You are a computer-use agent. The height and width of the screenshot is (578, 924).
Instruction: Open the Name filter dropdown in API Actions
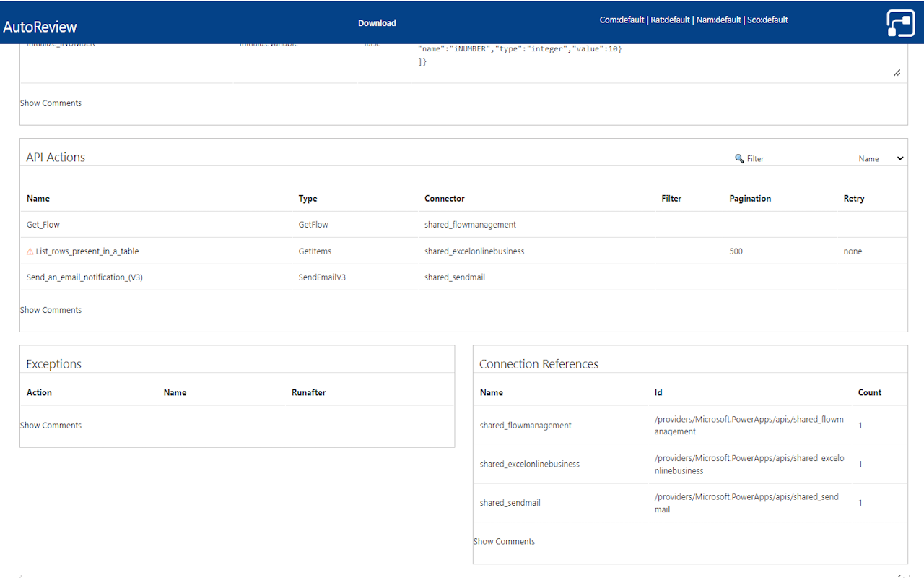882,158
